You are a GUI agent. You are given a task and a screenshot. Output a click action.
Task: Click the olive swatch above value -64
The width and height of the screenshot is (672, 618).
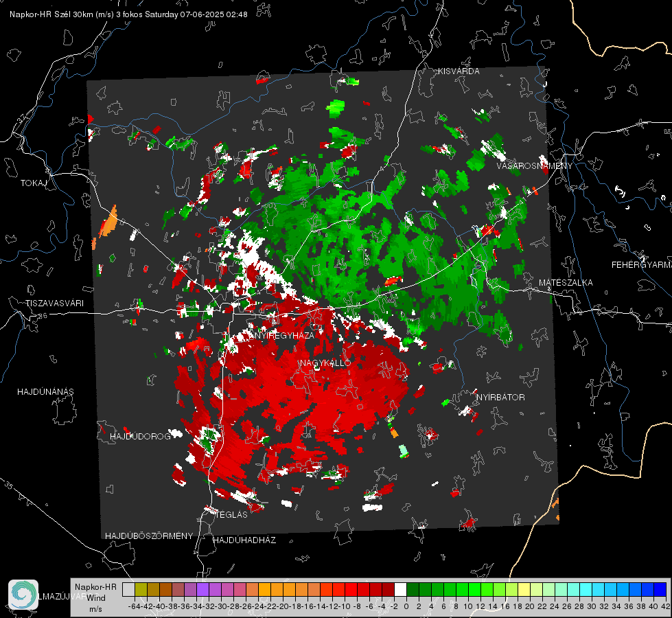[x=141, y=589]
